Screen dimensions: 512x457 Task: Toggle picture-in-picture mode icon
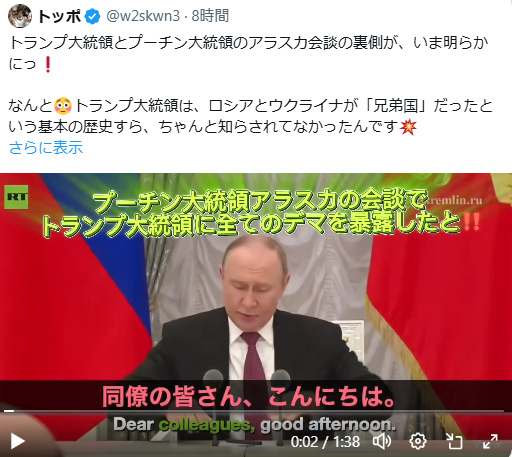[454, 441]
